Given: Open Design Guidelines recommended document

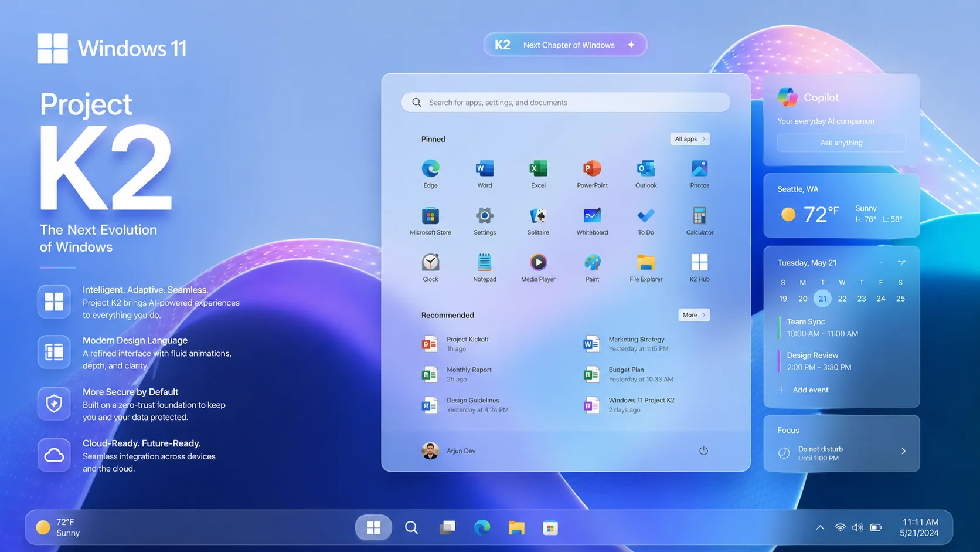Looking at the screenshot, I should click(465, 405).
